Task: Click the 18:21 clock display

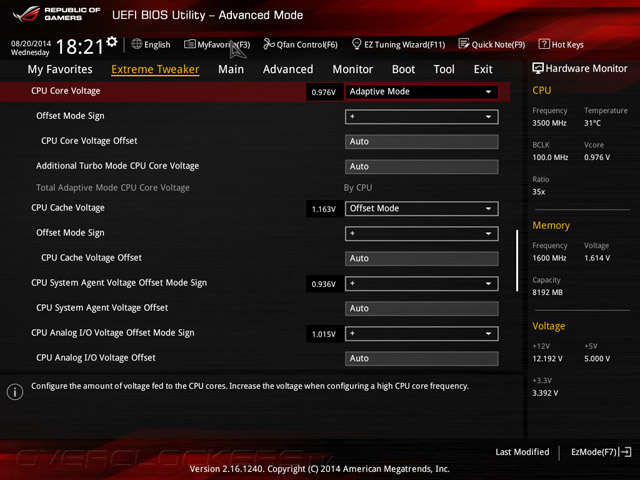Action: coord(80,47)
